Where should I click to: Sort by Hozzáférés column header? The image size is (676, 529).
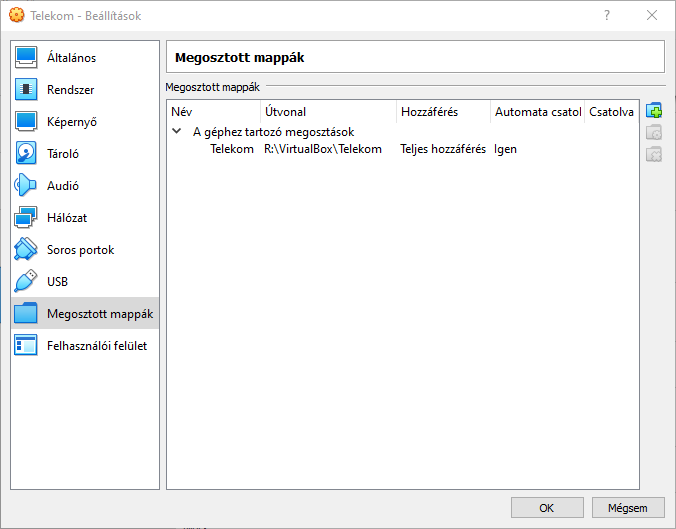pyautogui.click(x=443, y=112)
